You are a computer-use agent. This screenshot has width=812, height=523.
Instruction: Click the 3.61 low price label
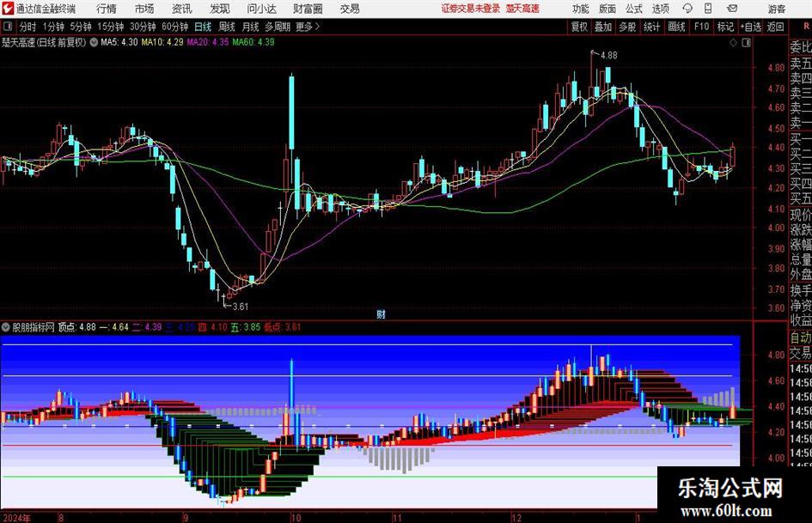click(x=240, y=307)
